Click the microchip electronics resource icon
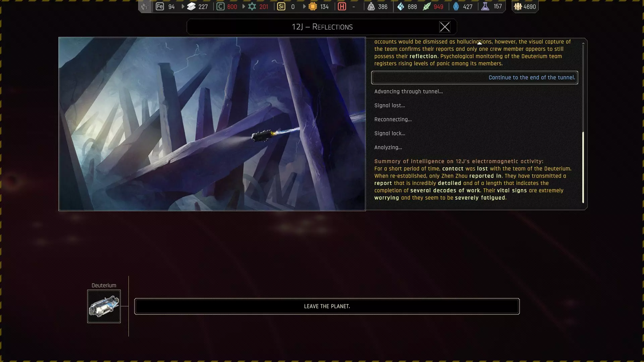This screenshot has height=362, width=644. tap(313, 7)
